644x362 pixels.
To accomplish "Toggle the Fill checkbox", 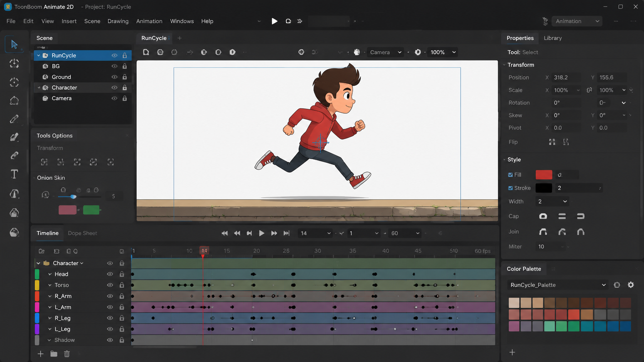I will coord(510,175).
